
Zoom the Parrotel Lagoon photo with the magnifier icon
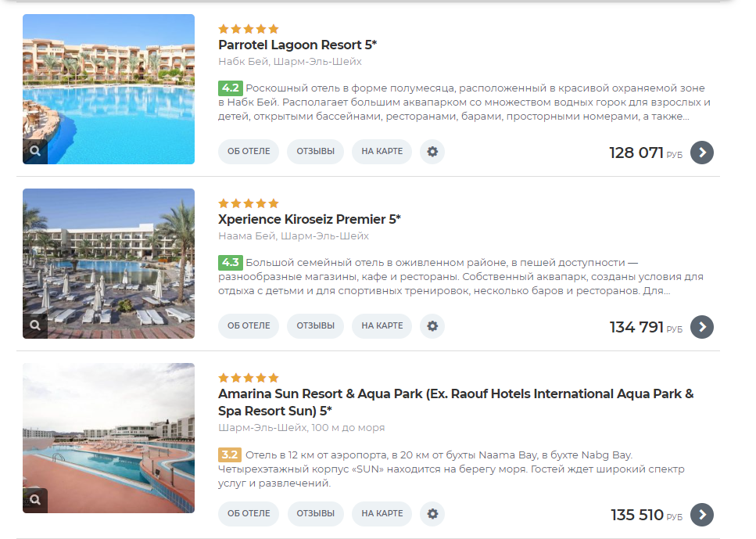point(35,151)
